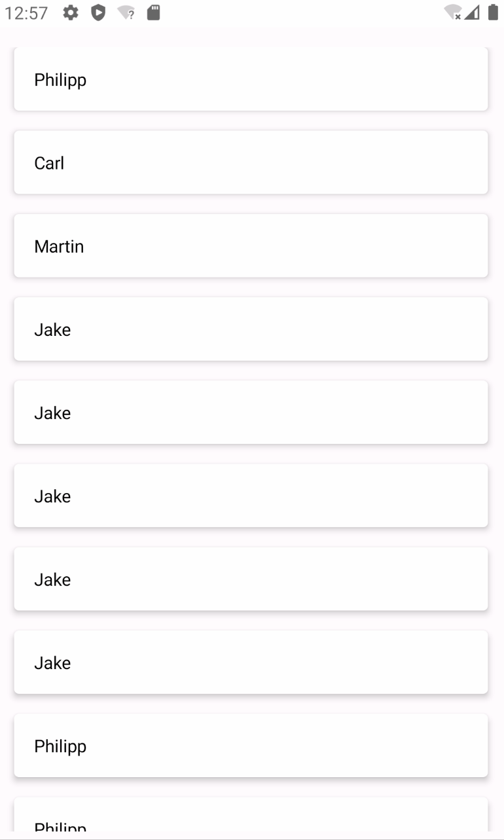Tap the Wi-Fi no-connection icon at right
This screenshot has width=504, height=840.
point(452,12)
